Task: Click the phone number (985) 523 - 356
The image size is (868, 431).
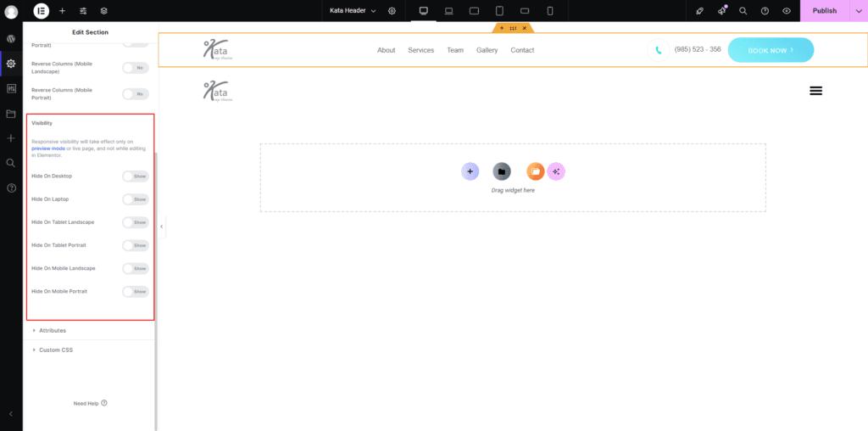Action: point(698,49)
